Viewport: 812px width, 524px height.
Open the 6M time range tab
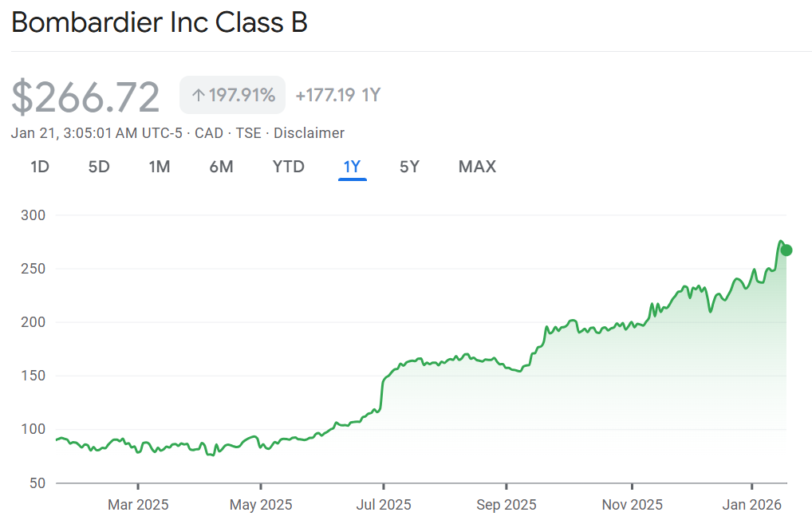tap(221, 167)
